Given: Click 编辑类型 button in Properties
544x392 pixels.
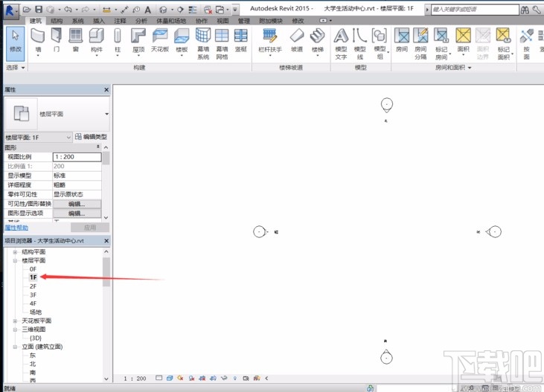Looking at the screenshot, I should pos(92,137).
